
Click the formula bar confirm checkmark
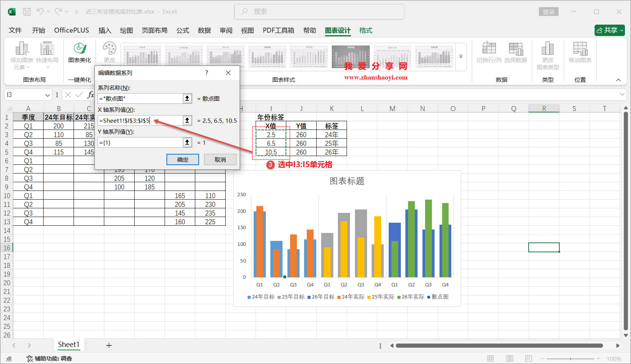[79, 95]
